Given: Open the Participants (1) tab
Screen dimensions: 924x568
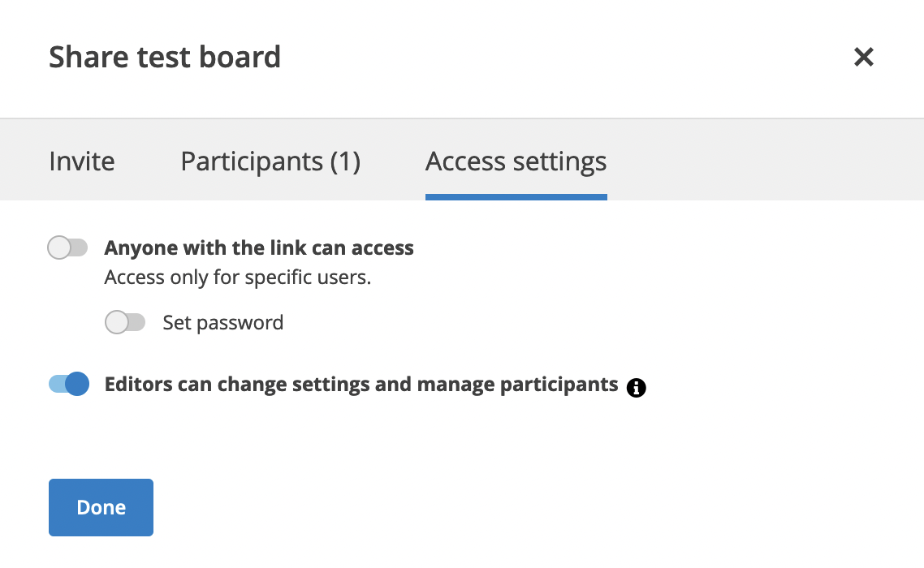Looking at the screenshot, I should pyautogui.click(x=270, y=161).
